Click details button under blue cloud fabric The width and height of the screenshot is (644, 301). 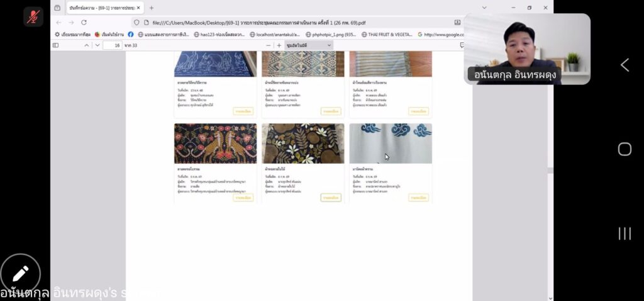(x=418, y=198)
